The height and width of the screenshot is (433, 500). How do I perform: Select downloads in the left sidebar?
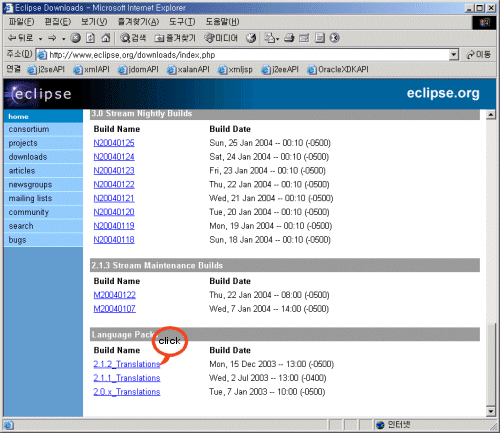28,157
